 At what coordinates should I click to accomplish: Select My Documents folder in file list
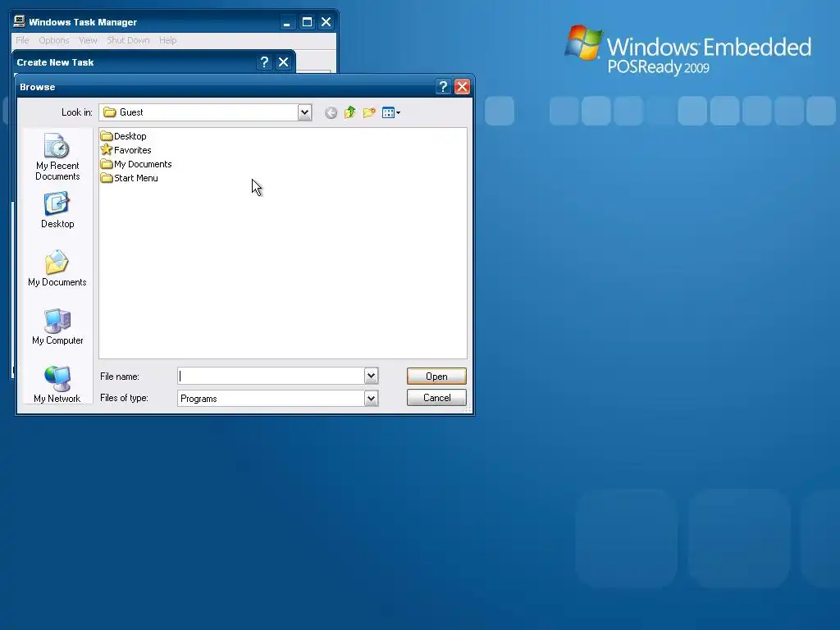[x=136, y=164]
